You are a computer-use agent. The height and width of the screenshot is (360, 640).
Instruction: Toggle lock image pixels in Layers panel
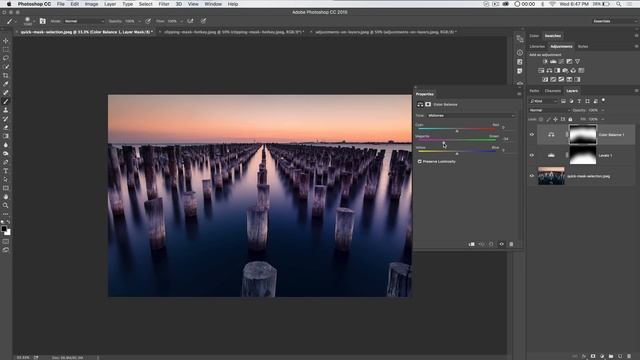tap(548, 120)
